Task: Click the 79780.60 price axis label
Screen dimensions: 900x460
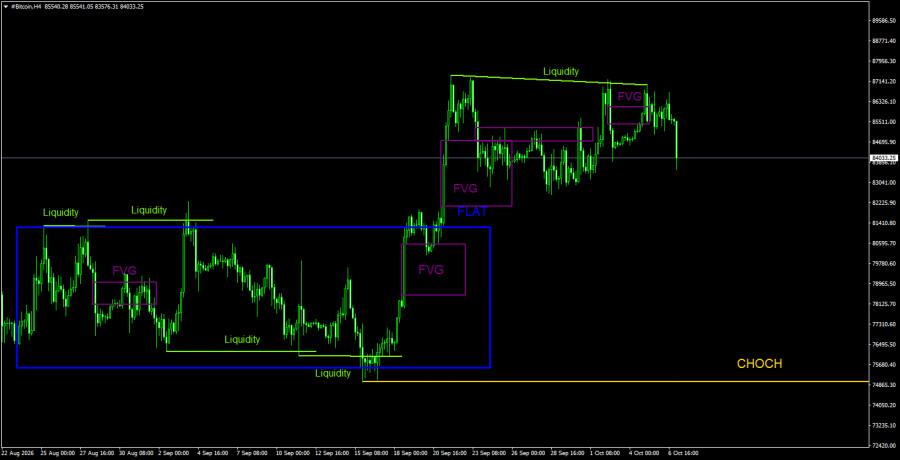Action: point(884,264)
